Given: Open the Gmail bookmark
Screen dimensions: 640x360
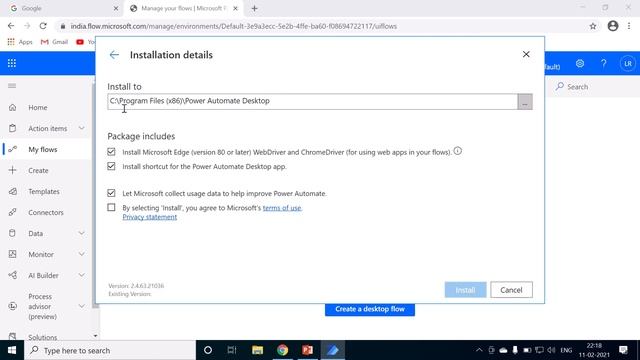Looking at the screenshot, I should [54, 42].
